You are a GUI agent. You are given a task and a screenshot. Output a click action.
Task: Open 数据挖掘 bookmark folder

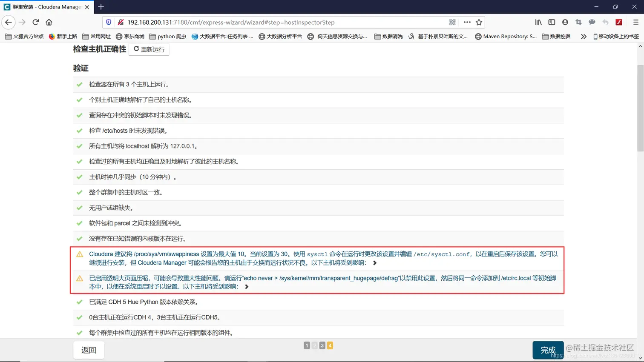click(556, 37)
